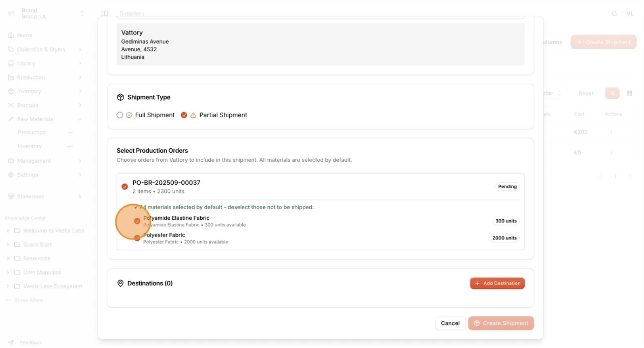The height and width of the screenshot is (348, 644).
Task: Click the Collection & Styles tag icon
Action: point(11,49)
